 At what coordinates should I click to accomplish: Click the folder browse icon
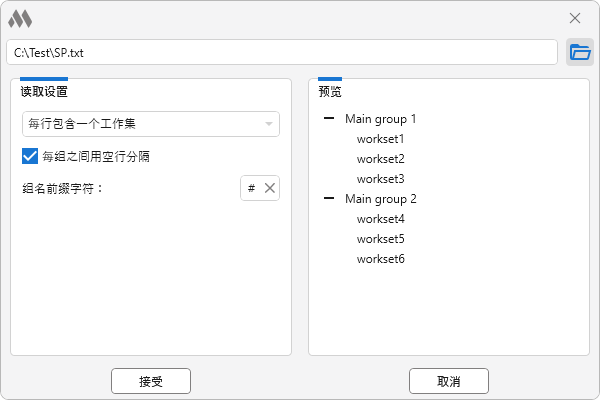(580, 52)
